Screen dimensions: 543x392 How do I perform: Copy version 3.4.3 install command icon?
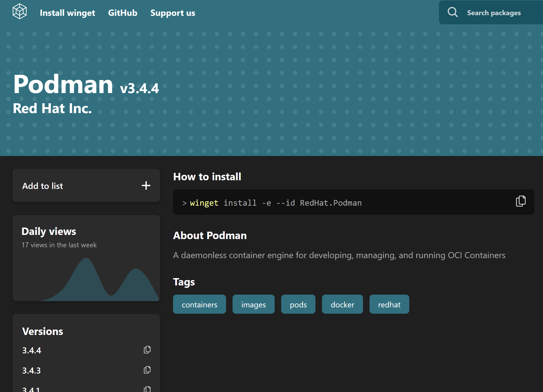[x=147, y=370]
